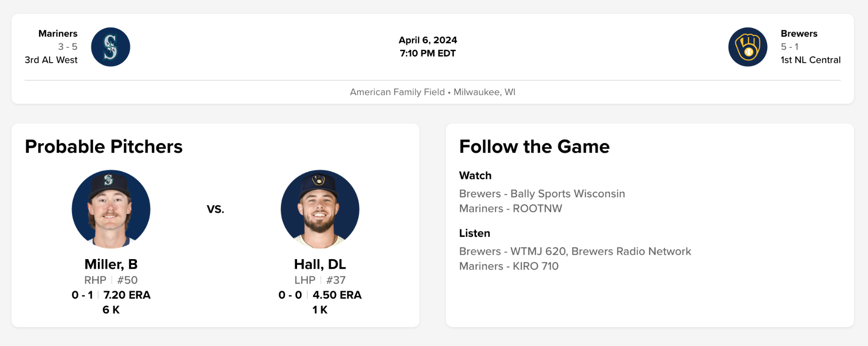Select the Mariners KIRO 710 radio listing
Image resolution: width=868 pixels, height=346 pixels.
click(x=508, y=266)
